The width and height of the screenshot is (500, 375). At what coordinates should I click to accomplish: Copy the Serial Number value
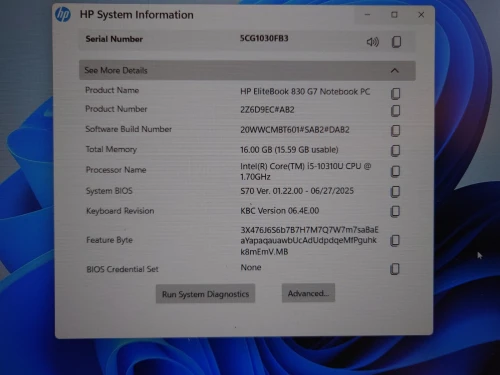(396, 42)
